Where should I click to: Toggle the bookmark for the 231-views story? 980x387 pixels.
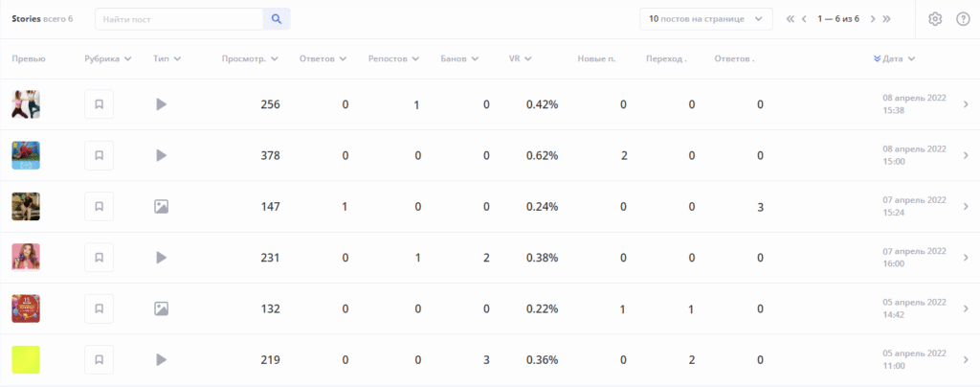(x=99, y=258)
